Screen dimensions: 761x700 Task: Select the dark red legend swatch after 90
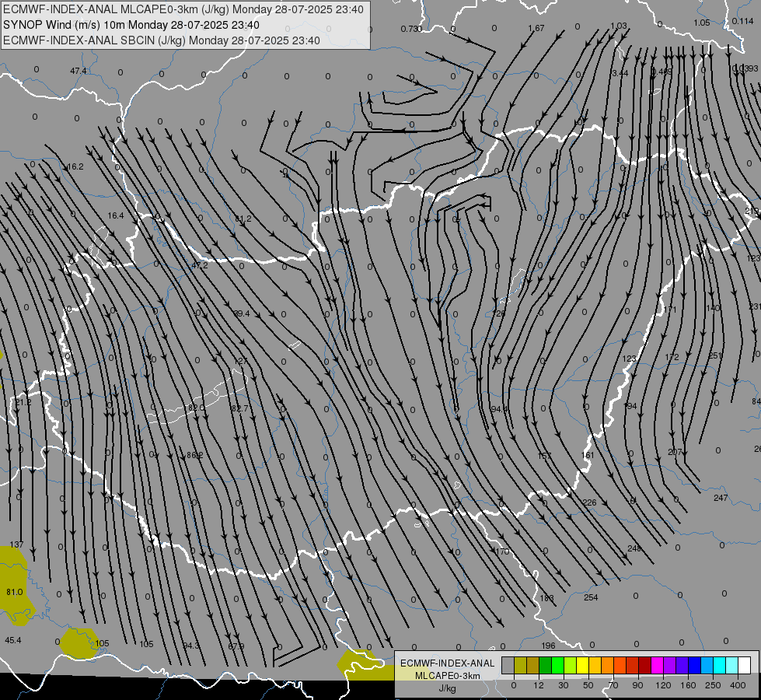[644, 665]
